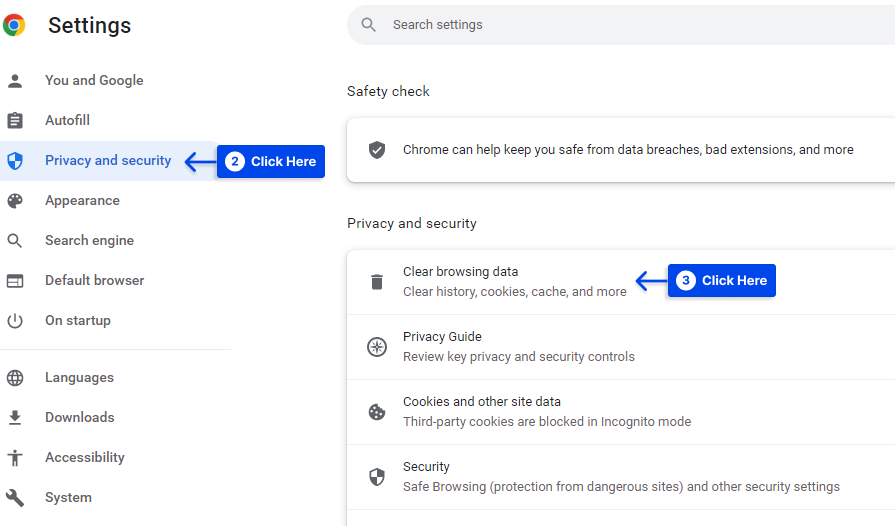Viewport: 895px width, 526px height.
Task: Click the Safety check description card
Action: point(621,150)
